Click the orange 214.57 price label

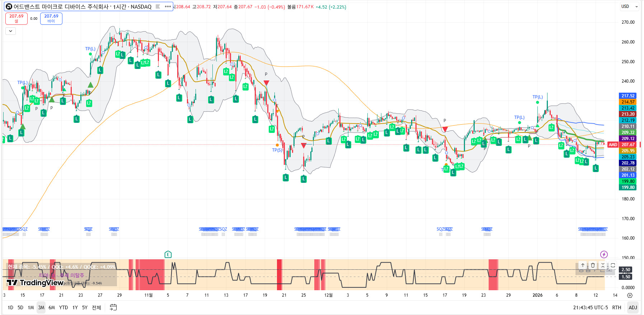click(628, 102)
